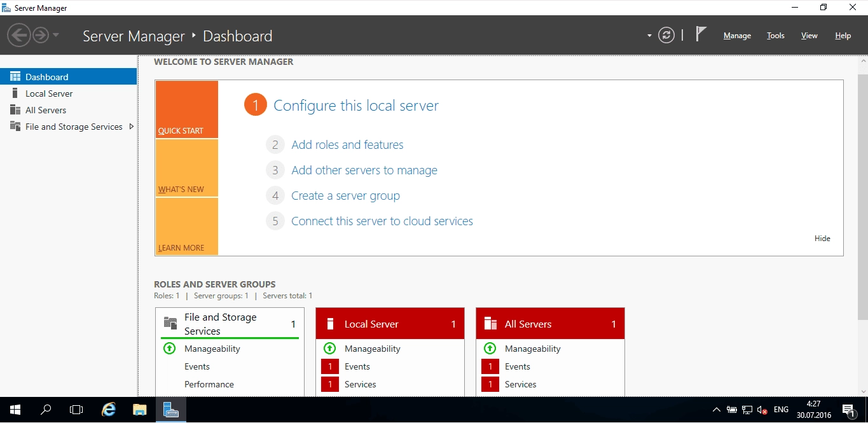Click Manageability in File and Storage Services tile
The height and width of the screenshot is (423, 868).
point(212,349)
